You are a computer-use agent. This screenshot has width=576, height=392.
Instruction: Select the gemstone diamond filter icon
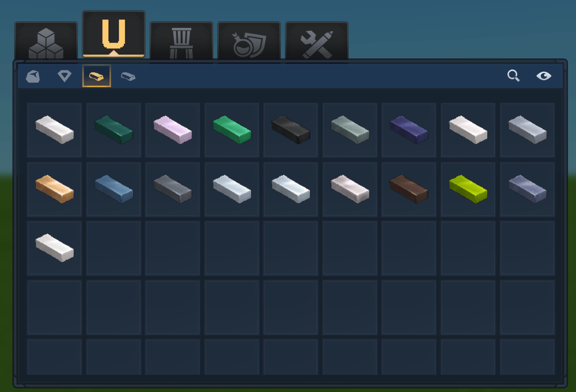pos(65,76)
